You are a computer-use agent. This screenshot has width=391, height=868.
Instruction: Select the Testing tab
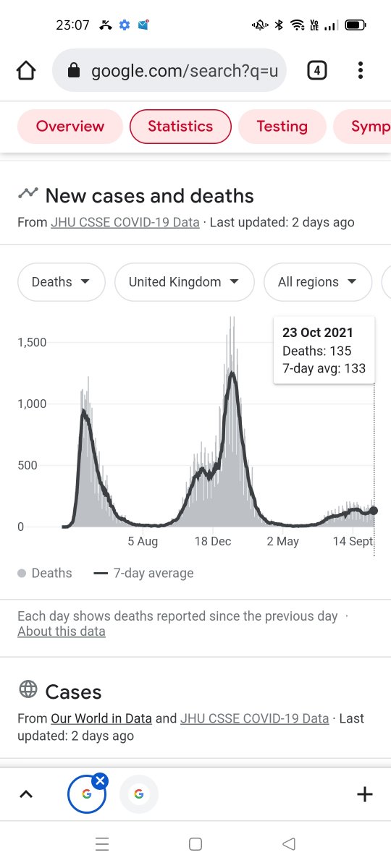click(282, 127)
